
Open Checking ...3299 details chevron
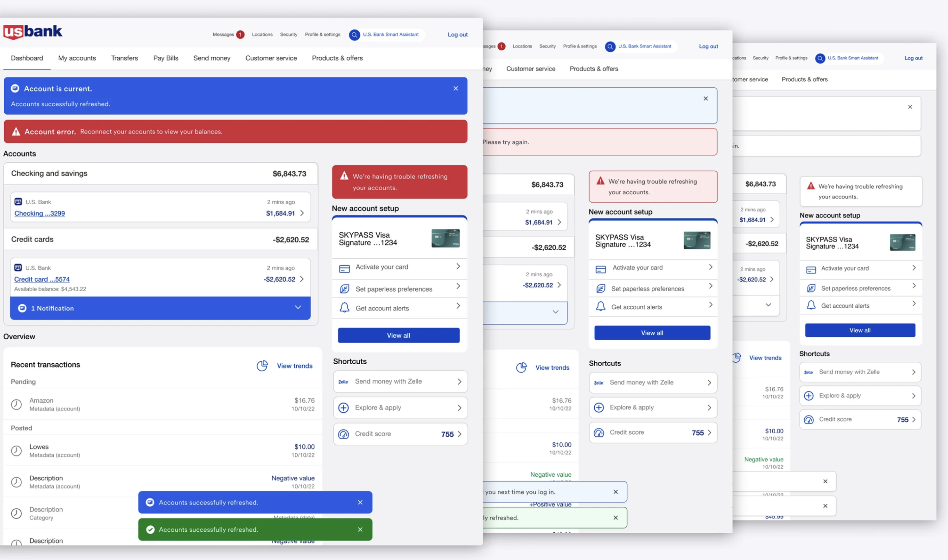pyautogui.click(x=302, y=213)
